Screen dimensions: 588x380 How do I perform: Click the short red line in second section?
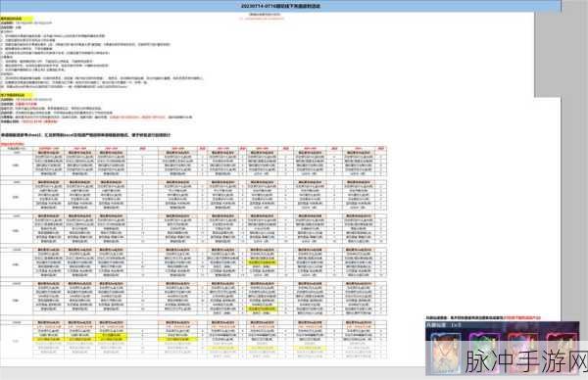26,104
